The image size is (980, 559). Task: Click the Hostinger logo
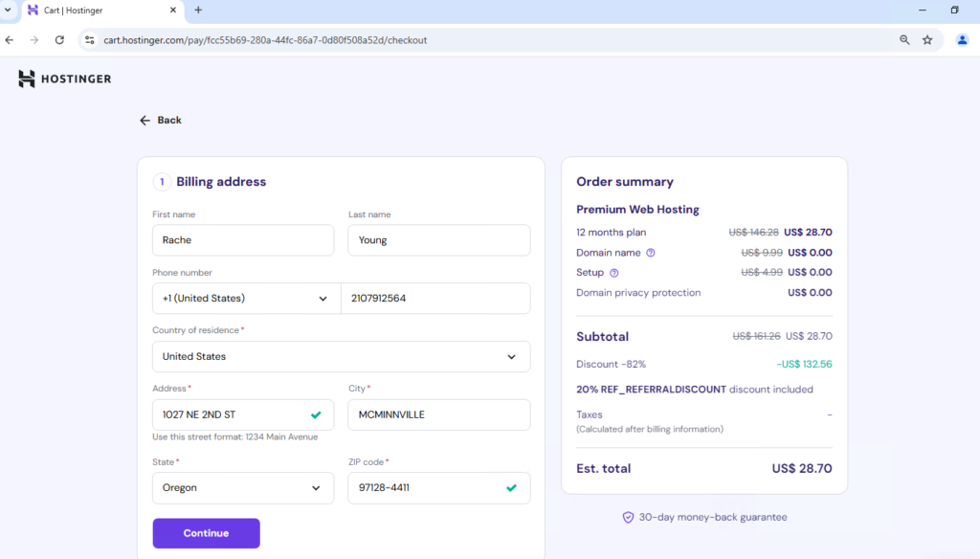[65, 78]
